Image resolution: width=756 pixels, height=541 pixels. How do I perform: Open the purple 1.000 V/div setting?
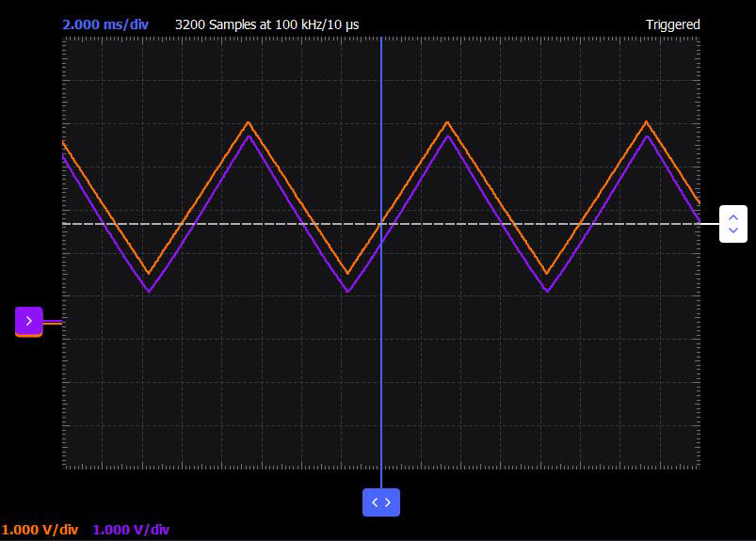click(131, 530)
